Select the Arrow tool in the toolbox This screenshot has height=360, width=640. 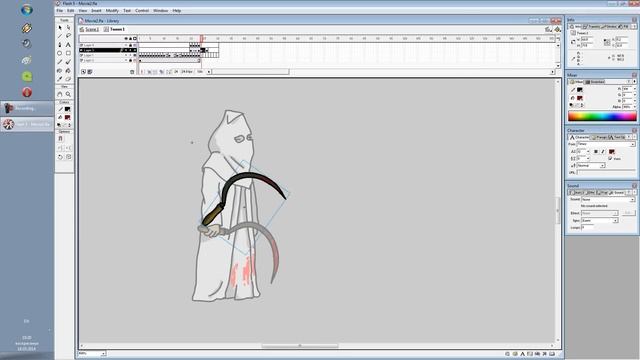coord(60,27)
